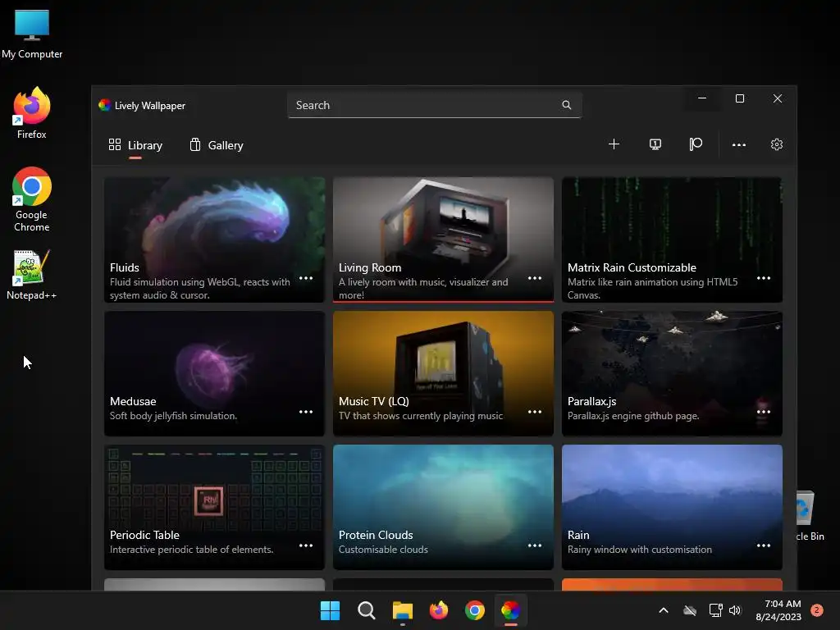The image size is (840, 630).
Task: Open Chrome from the taskbar
Action: tap(475, 610)
